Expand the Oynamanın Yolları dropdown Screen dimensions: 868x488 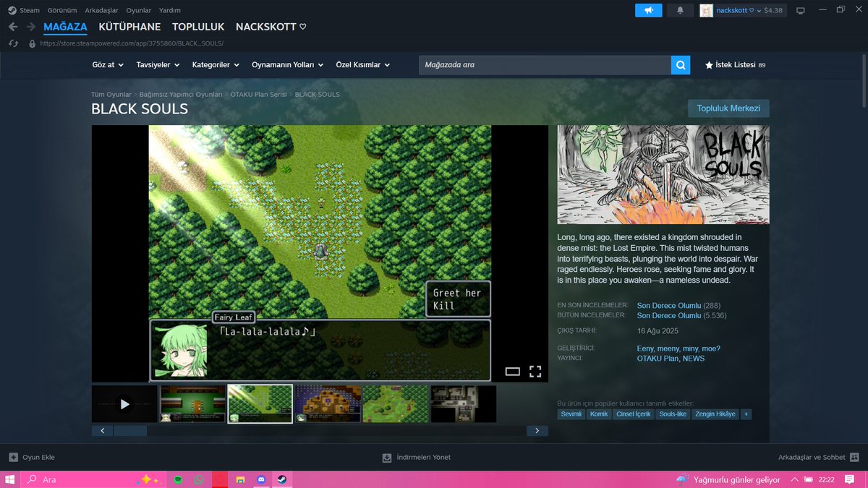288,65
